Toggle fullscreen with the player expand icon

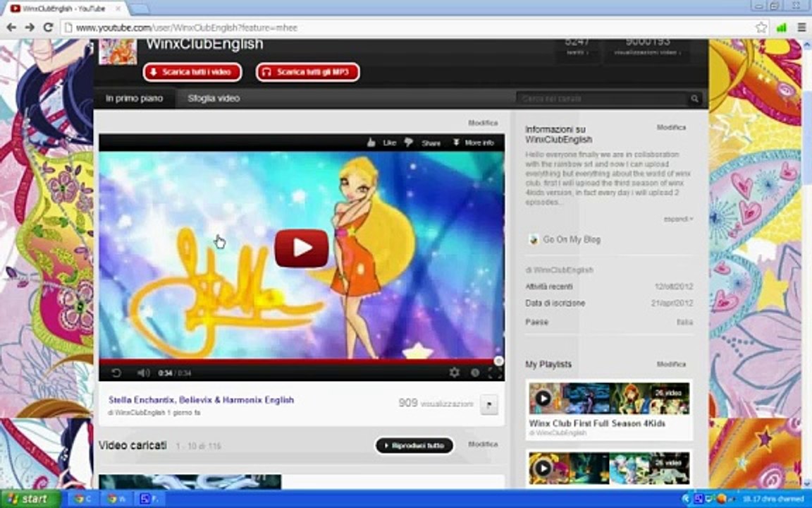pos(495,373)
